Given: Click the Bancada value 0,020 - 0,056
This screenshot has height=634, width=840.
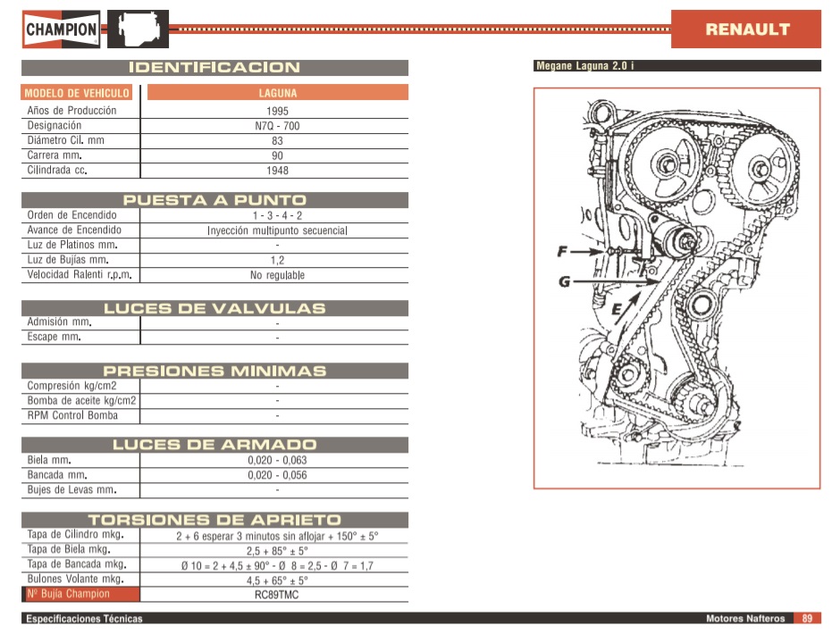Looking at the screenshot, I should 277,475.
